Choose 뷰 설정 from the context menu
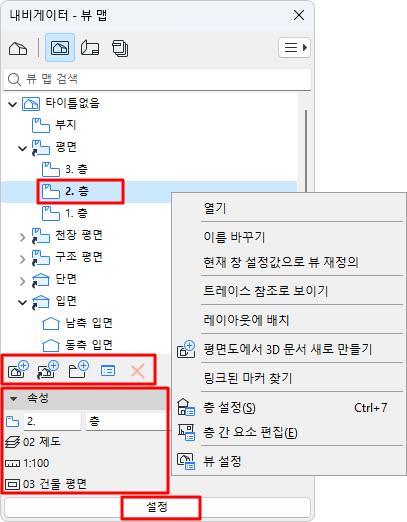The height and width of the screenshot is (522, 407). 289,462
